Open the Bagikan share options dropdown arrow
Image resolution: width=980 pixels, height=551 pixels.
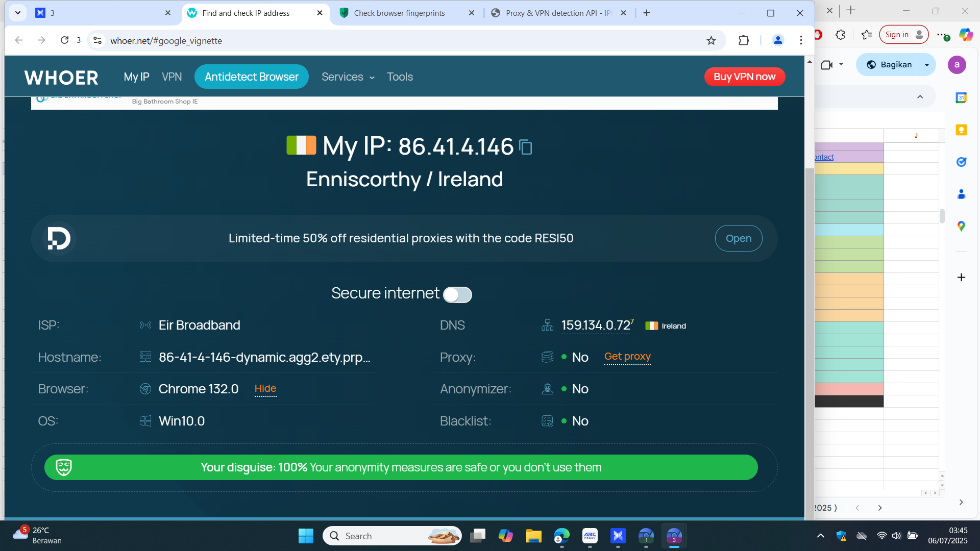926,65
